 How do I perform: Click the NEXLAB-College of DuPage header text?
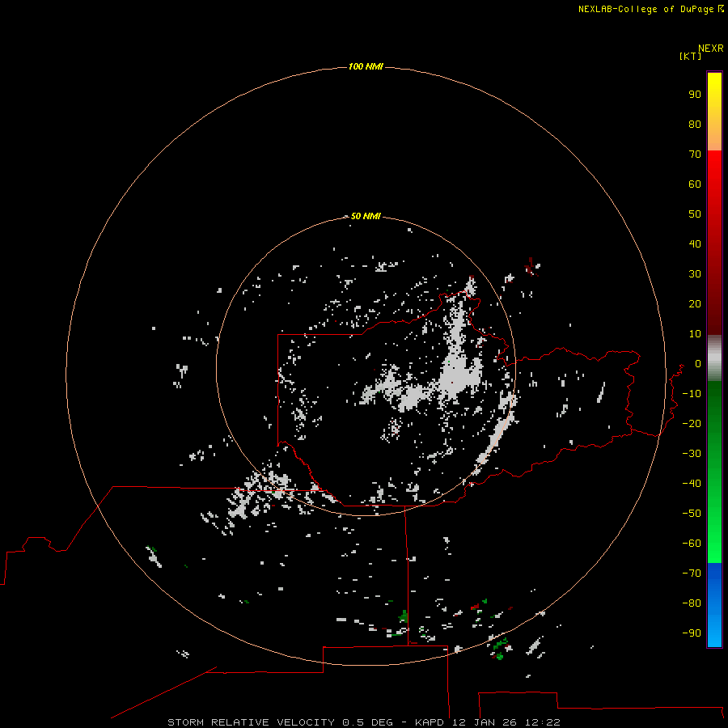click(x=645, y=9)
